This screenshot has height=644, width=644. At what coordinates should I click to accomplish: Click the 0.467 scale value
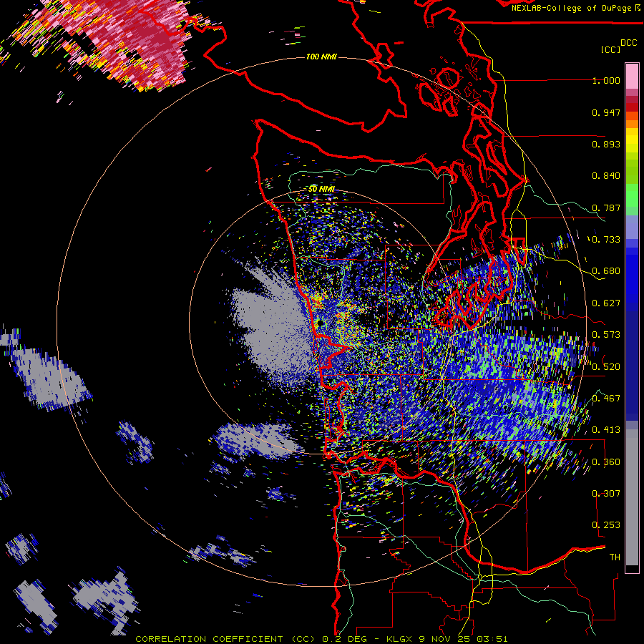click(606, 399)
